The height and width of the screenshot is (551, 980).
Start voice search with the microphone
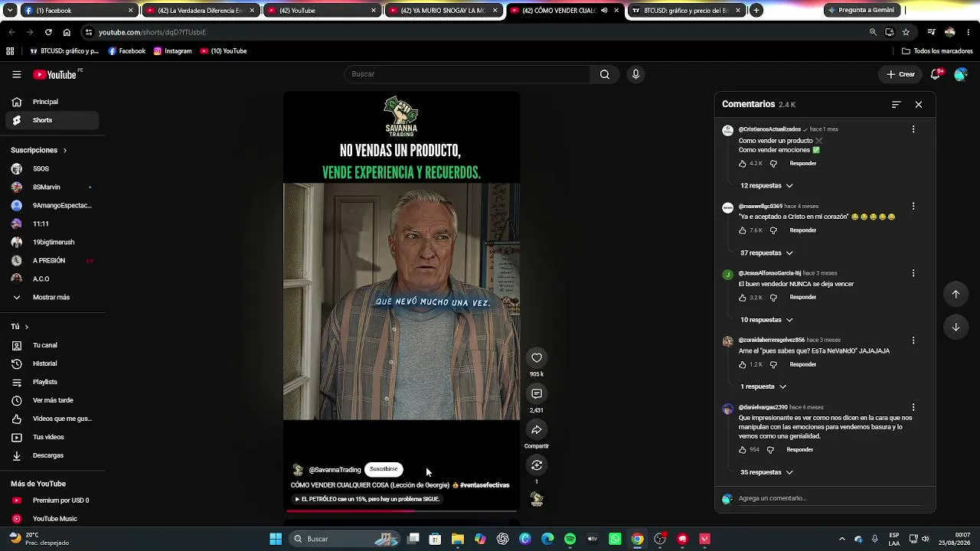coord(635,74)
